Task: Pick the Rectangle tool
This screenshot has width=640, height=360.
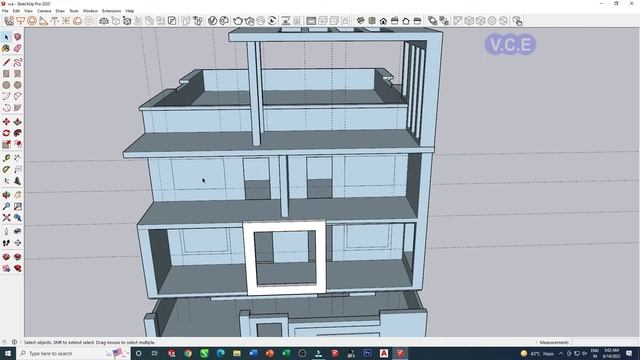Action: [6, 74]
